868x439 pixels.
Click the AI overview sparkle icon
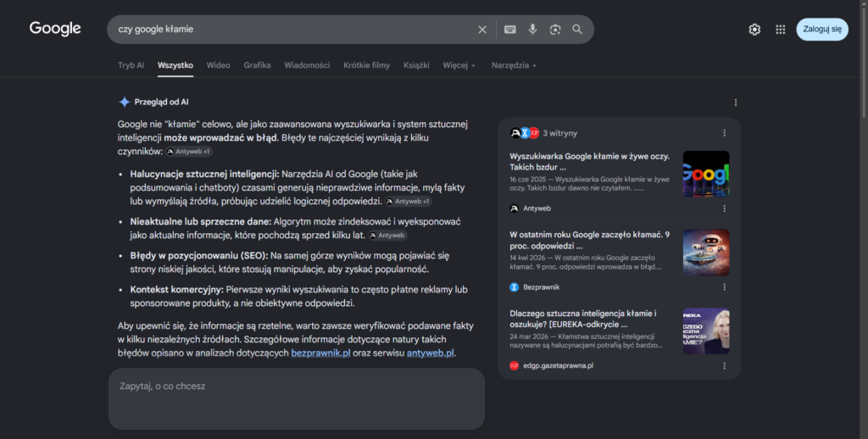pyautogui.click(x=124, y=102)
